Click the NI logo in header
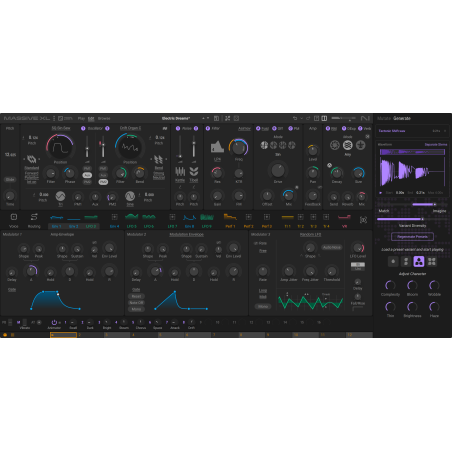The height and width of the screenshot is (452, 452). point(365,118)
